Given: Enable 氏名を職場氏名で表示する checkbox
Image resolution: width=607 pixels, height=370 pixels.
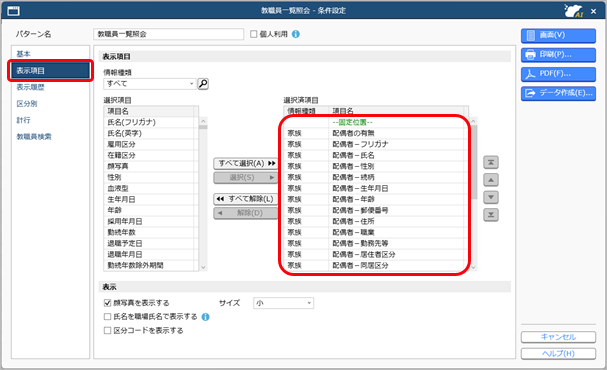Looking at the screenshot, I should 108,317.
